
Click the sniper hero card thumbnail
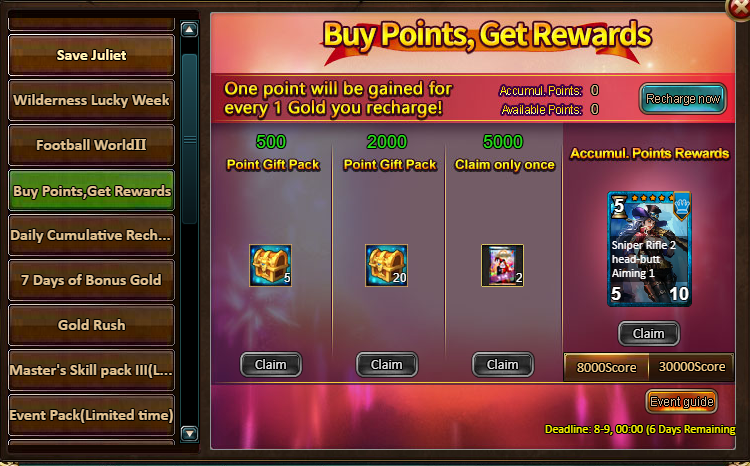pyautogui.click(x=649, y=249)
